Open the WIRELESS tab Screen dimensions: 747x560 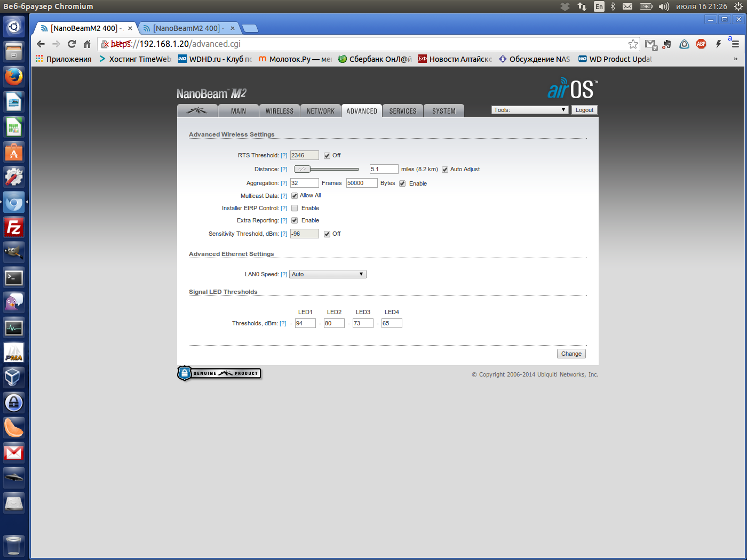pyautogui.click(x=280, y=111)
